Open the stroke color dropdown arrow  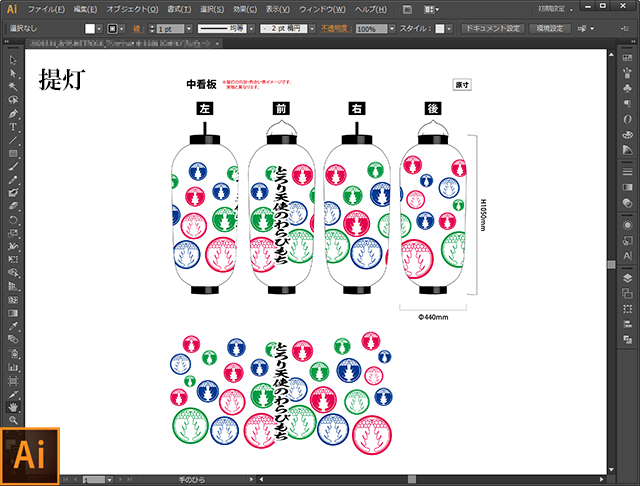tap(122, 29)
